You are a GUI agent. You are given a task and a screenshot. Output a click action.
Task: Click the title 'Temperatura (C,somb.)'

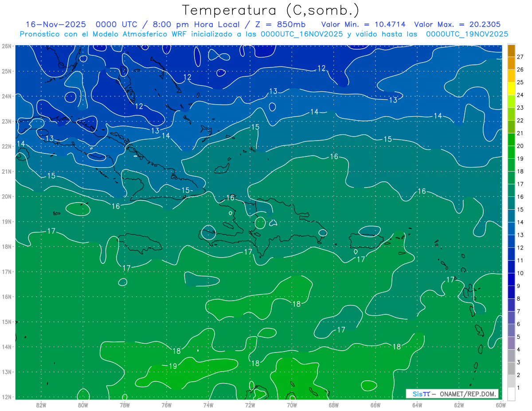pos(271,10)
